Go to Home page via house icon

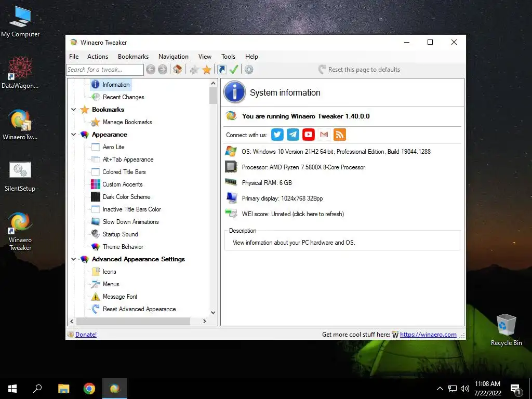177,70
